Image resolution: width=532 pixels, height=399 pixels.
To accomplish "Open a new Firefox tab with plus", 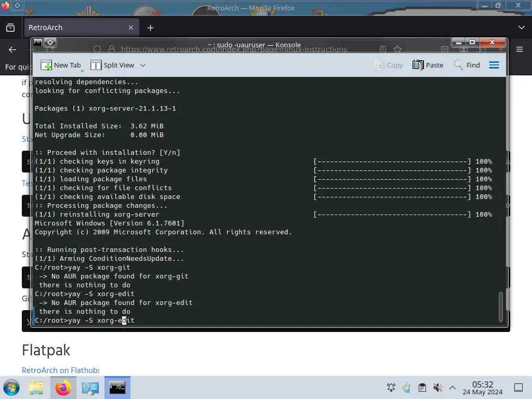I will point(150,28).
